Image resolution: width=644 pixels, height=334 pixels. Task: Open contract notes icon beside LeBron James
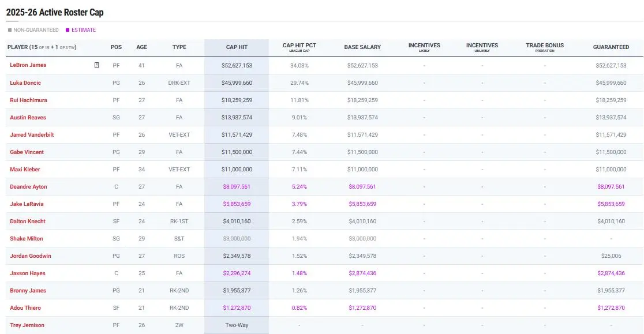coord(96,65)
